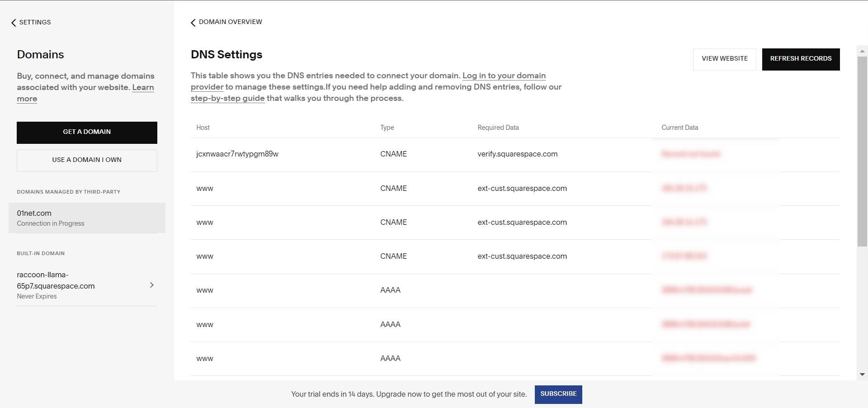Click the Required Data column header

click(498, 128)
